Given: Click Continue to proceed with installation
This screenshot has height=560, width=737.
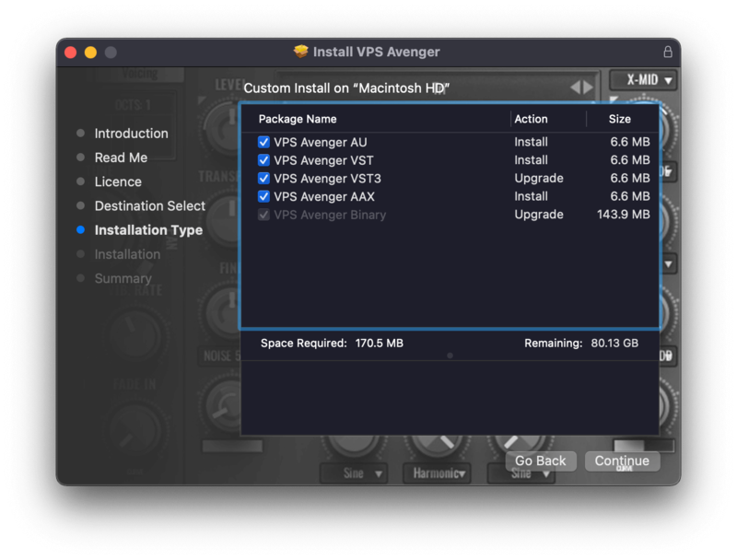Looking at the screenshot, I should (x=622, y=461).
